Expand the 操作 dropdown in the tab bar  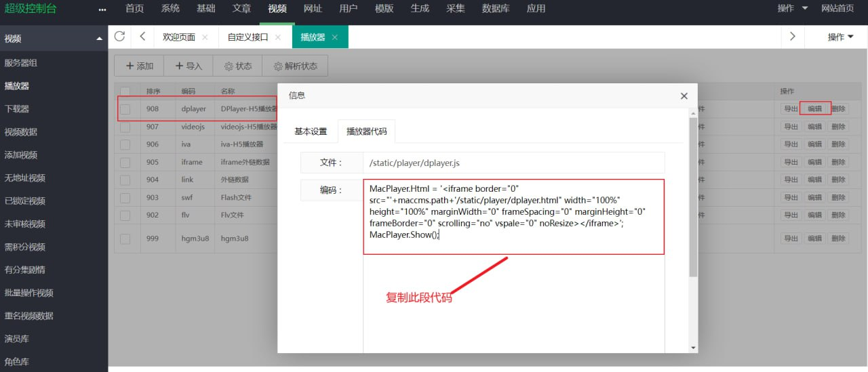pos(840,37)
